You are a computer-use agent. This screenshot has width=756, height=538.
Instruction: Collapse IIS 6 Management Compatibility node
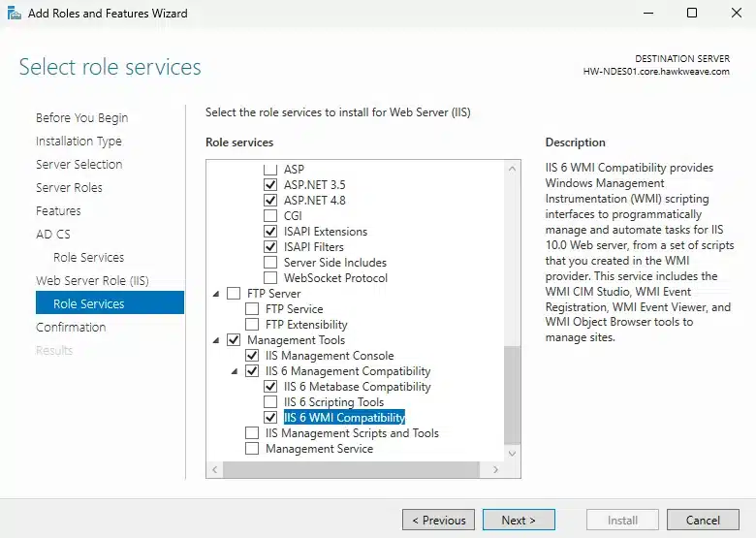tap(234, 371)
